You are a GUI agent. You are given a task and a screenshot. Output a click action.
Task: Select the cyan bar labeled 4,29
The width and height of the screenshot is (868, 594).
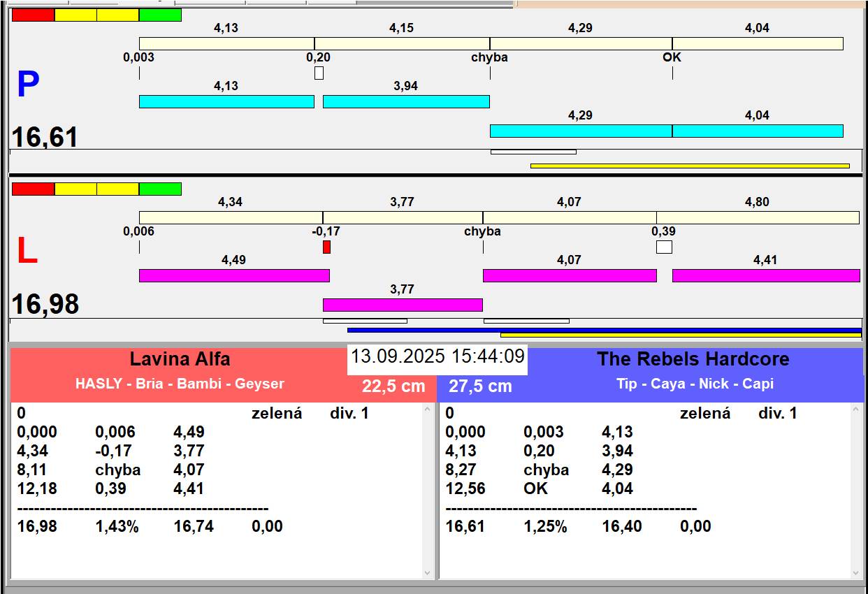581,131
